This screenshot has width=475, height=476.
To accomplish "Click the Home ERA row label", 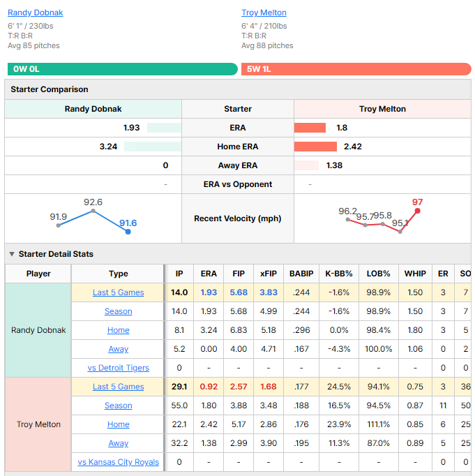I will click(x=237, y=147).
